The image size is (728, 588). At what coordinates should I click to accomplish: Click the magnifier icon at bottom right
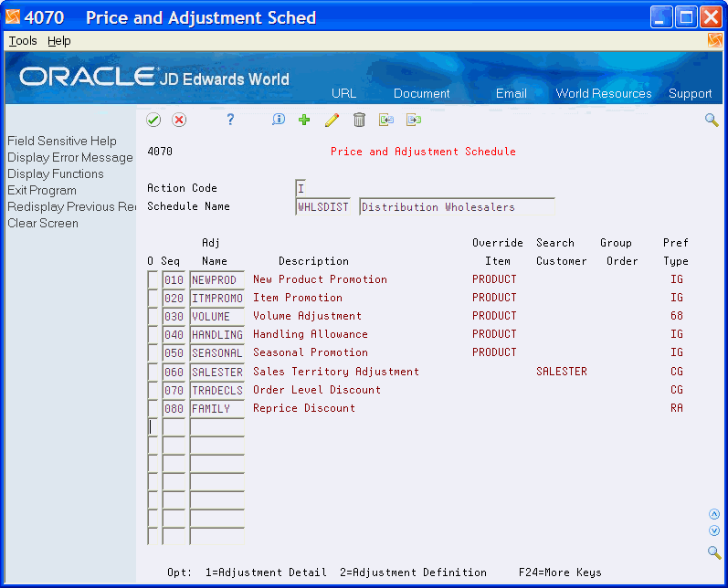coord(714,552)
